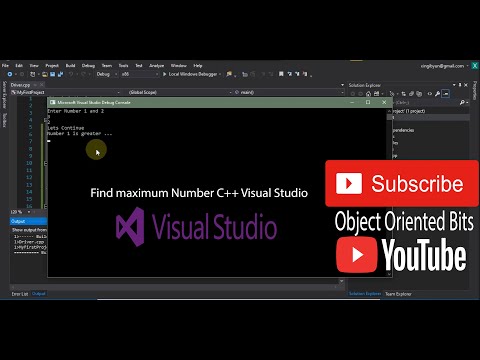Open the Properties side tab
The height and width of the screenshot is (360, 480).
pos(475,90)
